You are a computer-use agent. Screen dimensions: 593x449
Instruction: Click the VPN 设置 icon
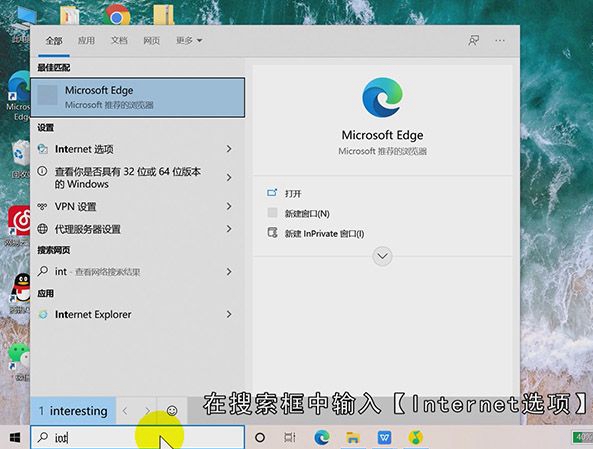coord(42,207)
